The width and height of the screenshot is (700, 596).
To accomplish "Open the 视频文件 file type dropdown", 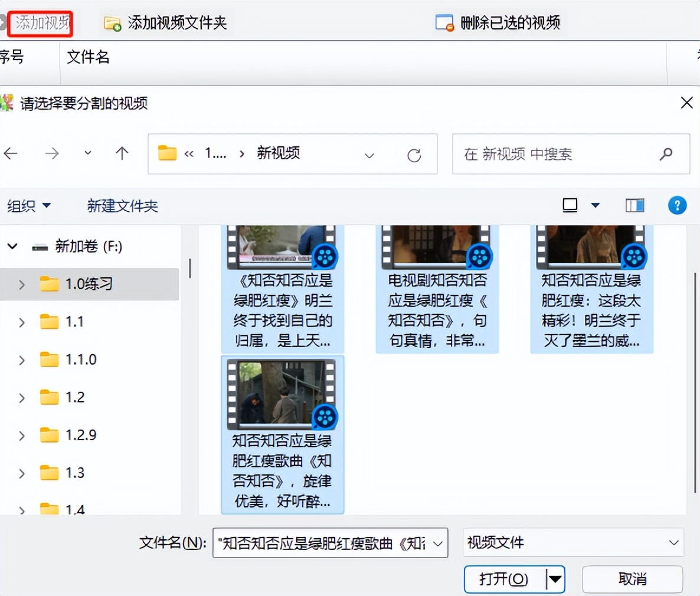I will 573,542.
